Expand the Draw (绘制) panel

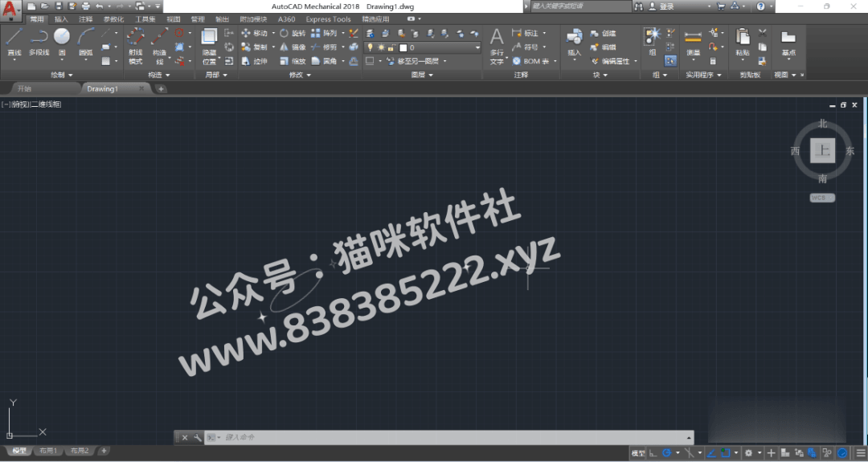(x=62, y=75)
